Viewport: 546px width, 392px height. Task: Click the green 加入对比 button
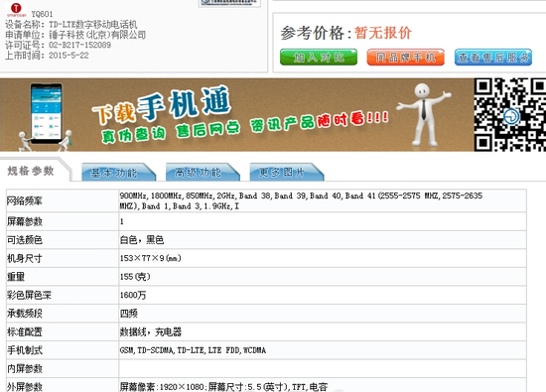[x=319, y=58]
